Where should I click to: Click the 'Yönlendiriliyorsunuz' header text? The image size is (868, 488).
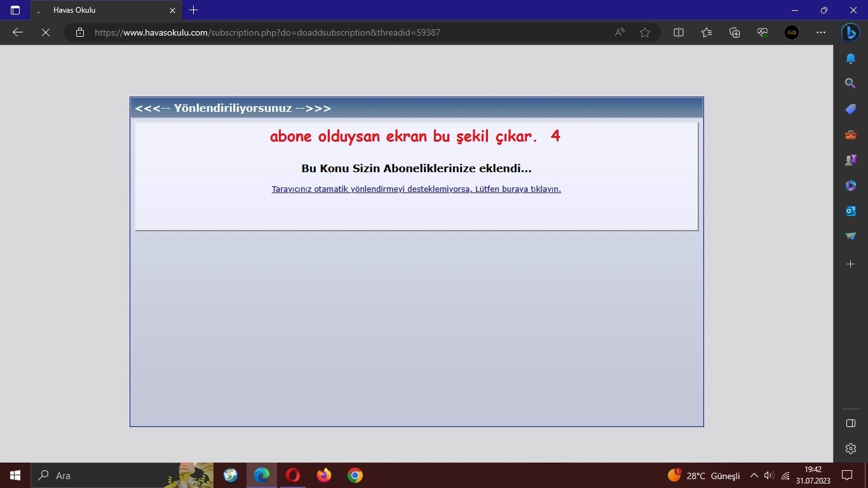coord(233,108)
